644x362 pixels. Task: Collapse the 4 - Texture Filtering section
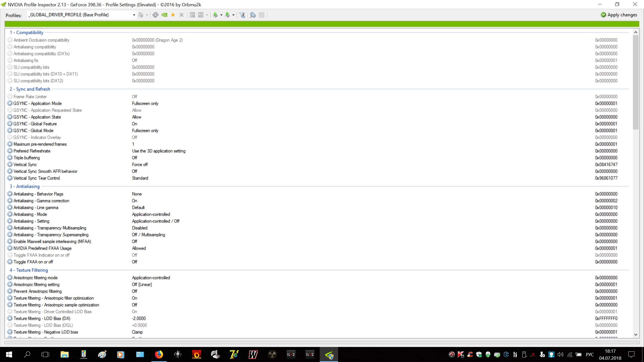pyautogui.click(x=29, y=270)
